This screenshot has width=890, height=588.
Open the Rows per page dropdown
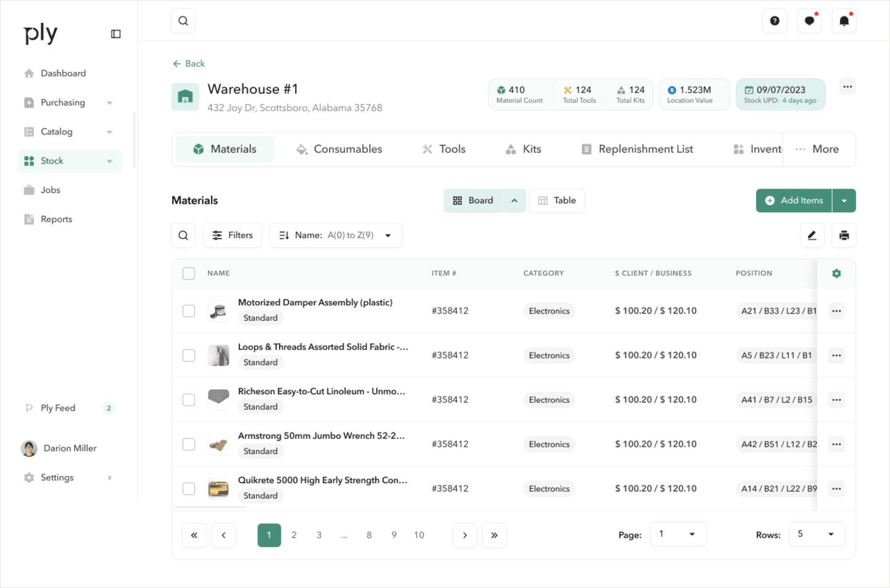click(x=817, y=534)
